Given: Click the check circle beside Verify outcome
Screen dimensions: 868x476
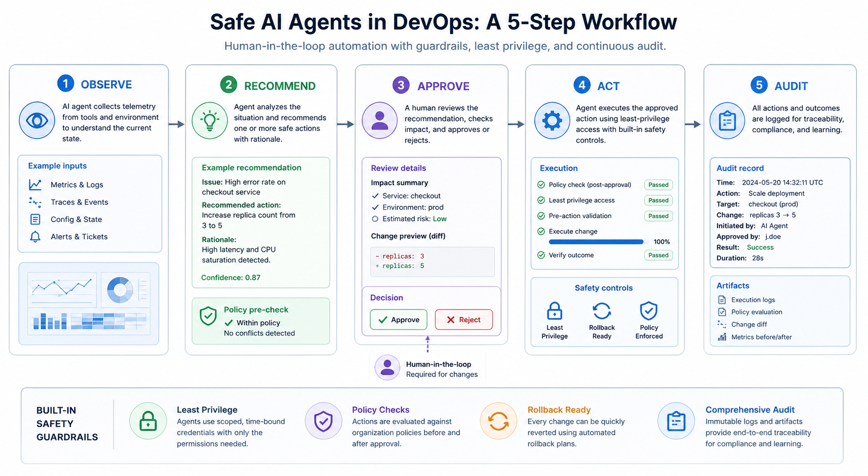Looking at the screenshot, I should point(541,255).
